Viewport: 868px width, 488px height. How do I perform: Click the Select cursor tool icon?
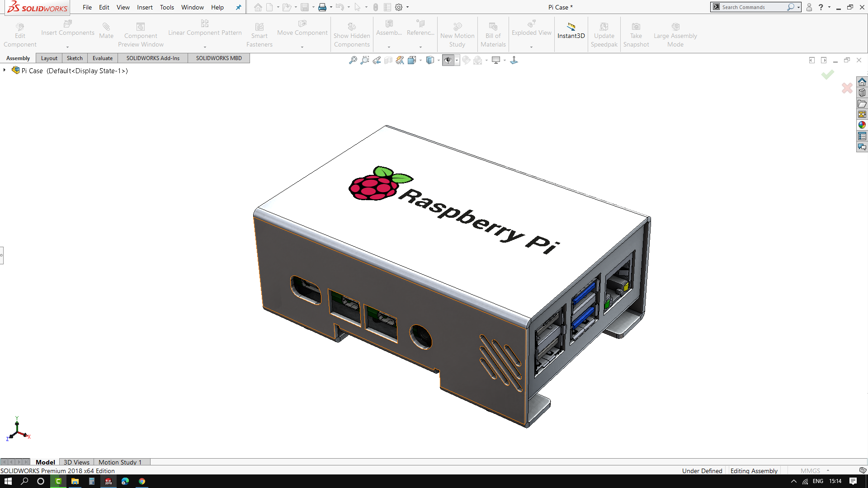pyautogui.click(x=358, y=7)
